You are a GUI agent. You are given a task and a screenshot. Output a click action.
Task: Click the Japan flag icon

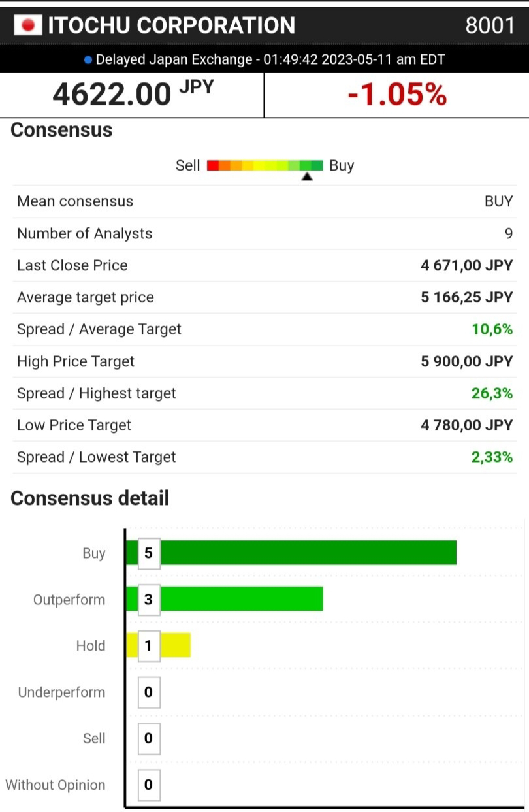coord(27,25)
